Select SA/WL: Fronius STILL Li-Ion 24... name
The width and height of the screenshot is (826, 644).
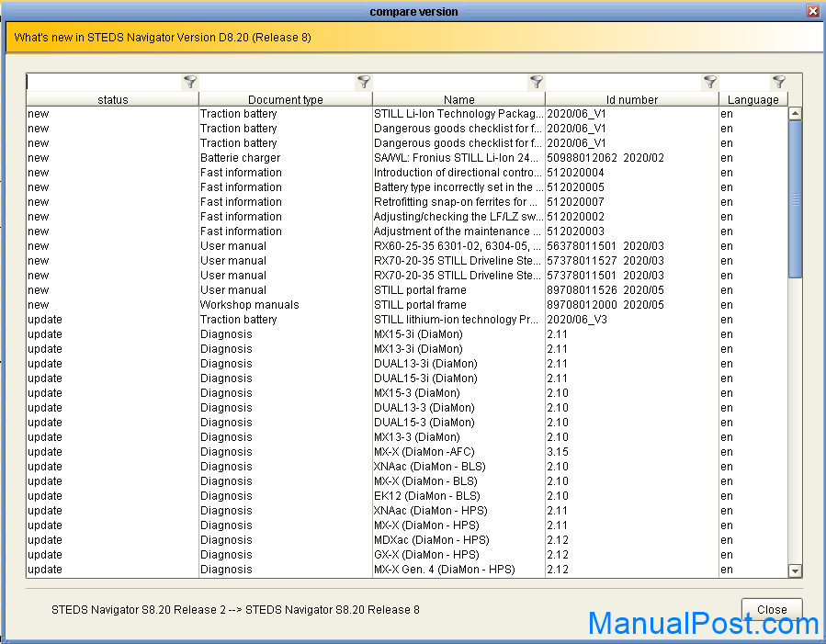457,158
